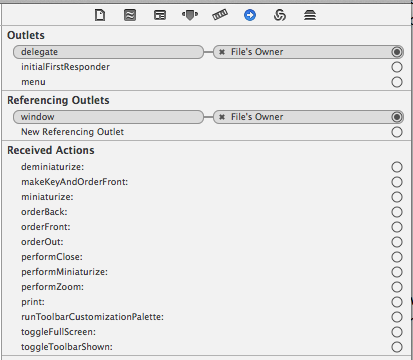Select the delegate outlet pill
Viewport: 413px width, 360px height.
coord(108,52)
